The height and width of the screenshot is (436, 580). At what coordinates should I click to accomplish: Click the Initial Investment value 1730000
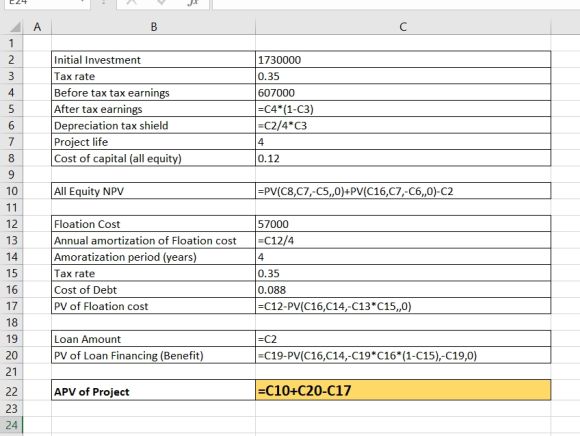[280, 60]
